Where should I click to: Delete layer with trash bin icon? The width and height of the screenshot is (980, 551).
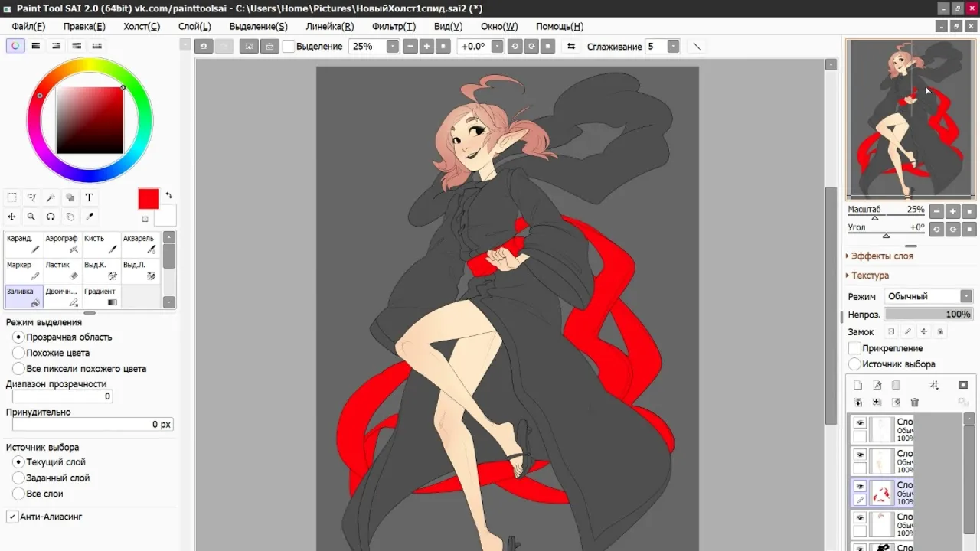pyautogui.click(x=914, y=402)
